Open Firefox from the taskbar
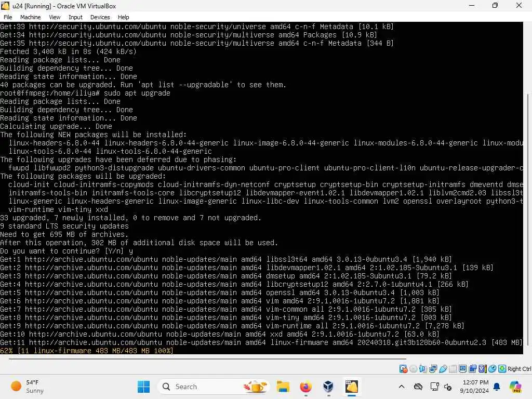Screen dimensions: 532x399 (x=305, y=387)
